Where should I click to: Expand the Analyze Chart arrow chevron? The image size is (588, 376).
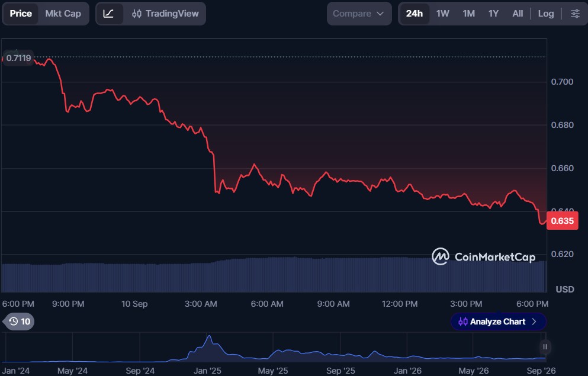click(x=534, y=322)
